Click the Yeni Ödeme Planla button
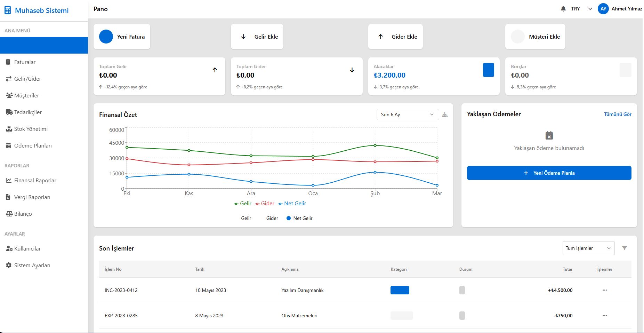Image resolution: width=644 pixels, height=333 pixels. point(549,173)
